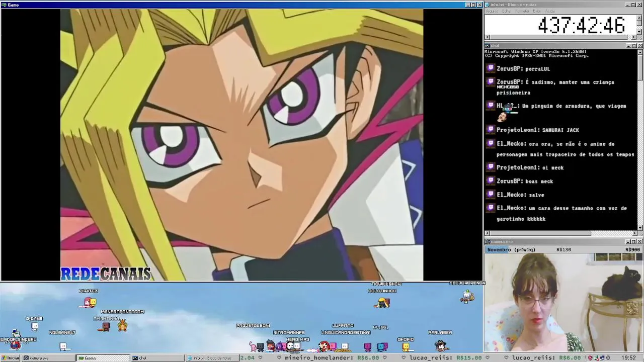This screenshot has width=644, height=362.
Task: Select the Game taskbar button
Action: [103, 358]
